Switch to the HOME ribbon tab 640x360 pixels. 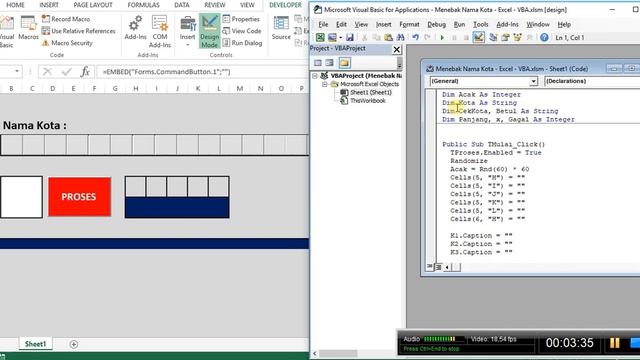[15, 5]
